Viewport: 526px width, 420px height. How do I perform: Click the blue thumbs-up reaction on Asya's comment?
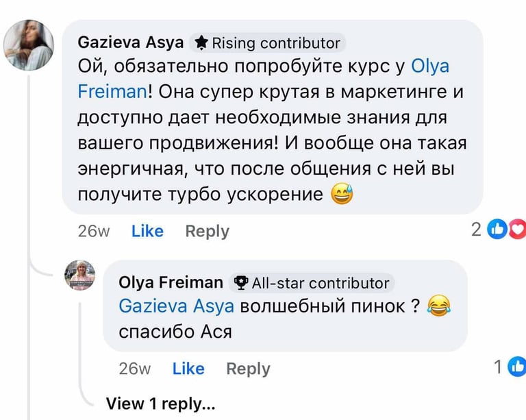pyautogui.click(x=497, y=230)
